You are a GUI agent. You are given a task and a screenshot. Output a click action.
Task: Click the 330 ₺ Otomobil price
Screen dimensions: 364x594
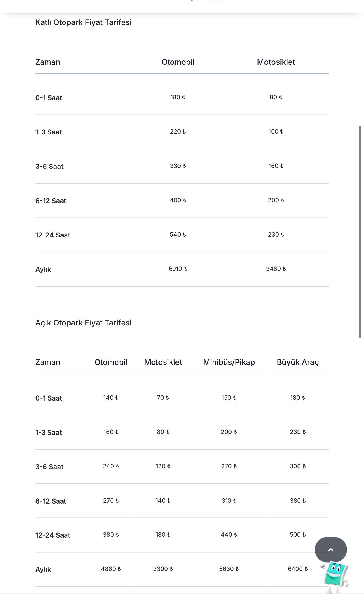coord(178,166)
